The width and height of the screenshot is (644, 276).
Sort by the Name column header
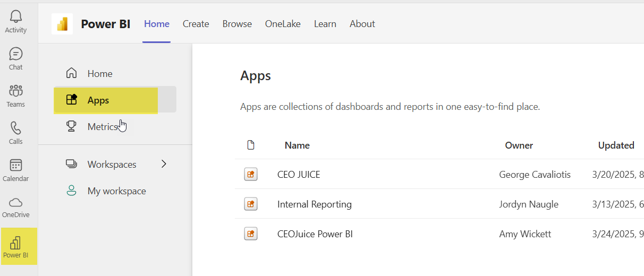click(x=297, y=145)
